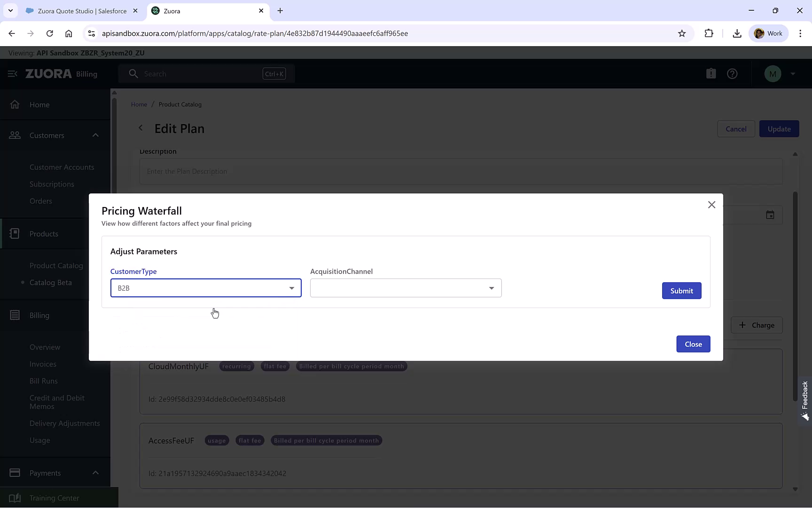This screenshot has width=812, height=508.
Task: Click the Payments icon in sidebar
Action: pos(15,473)
